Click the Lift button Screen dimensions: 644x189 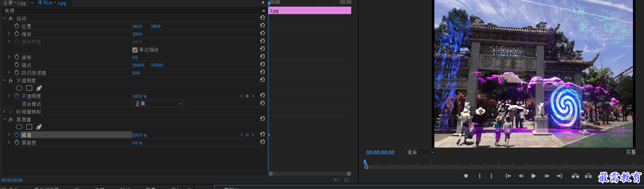576,176
